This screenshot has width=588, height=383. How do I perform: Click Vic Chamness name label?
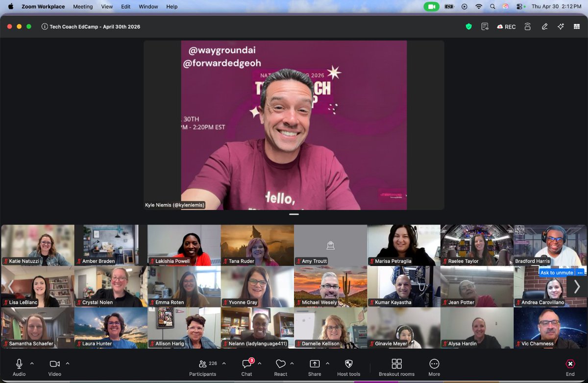point(538,344)
